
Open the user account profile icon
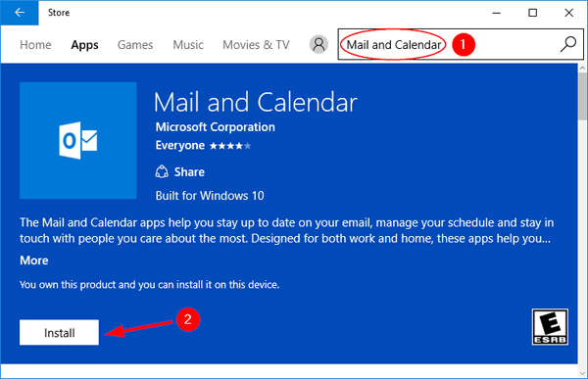coord(318,44)
